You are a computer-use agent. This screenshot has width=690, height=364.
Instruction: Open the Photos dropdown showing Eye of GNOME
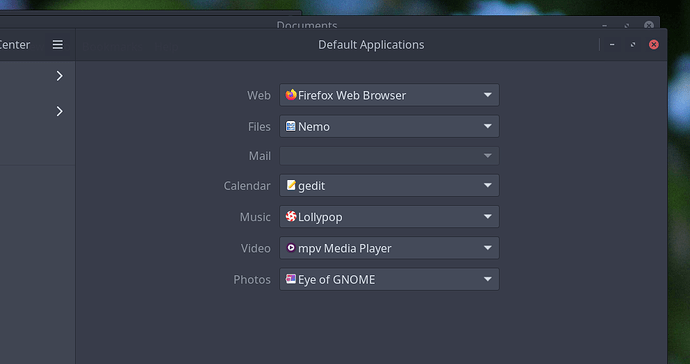tap(389, 279)
